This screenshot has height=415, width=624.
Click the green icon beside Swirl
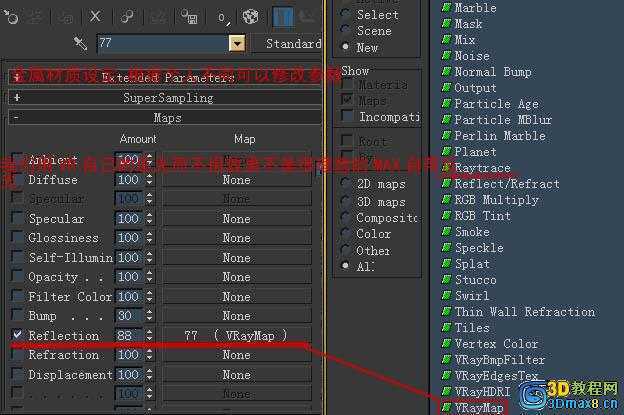447,296
